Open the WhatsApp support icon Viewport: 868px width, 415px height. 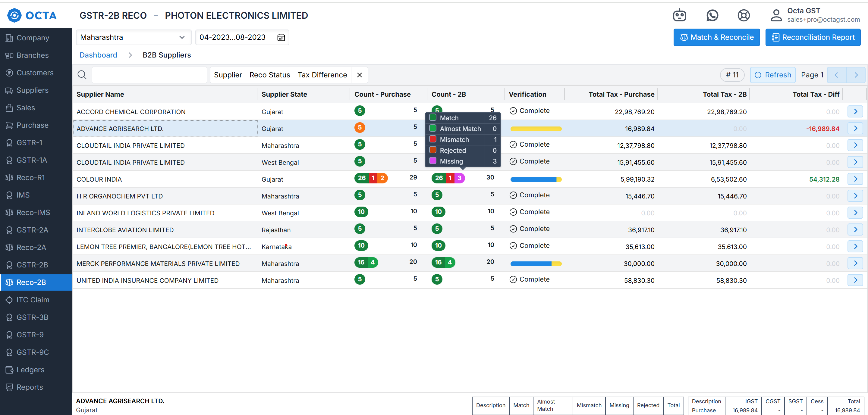point(712,15)
